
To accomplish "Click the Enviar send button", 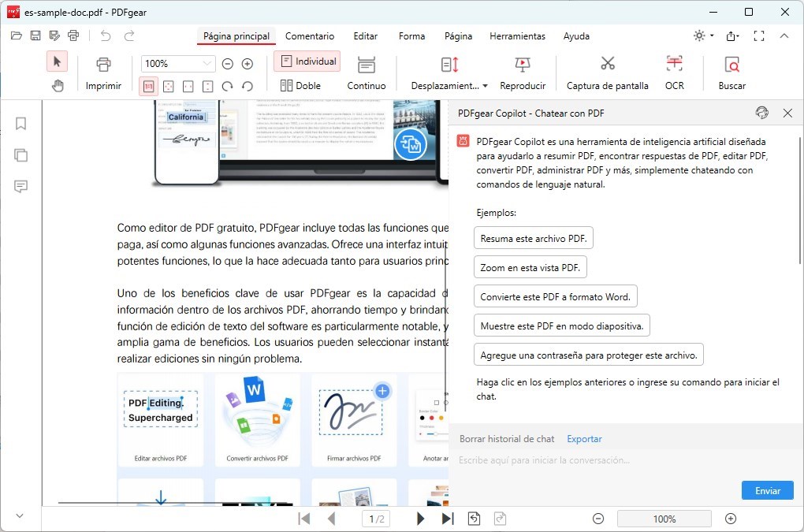I will pos(768,490).
